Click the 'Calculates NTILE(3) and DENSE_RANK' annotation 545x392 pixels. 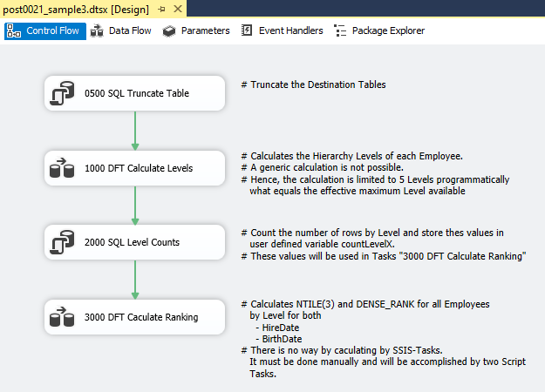pyautogui.click(x=384, y=339)
